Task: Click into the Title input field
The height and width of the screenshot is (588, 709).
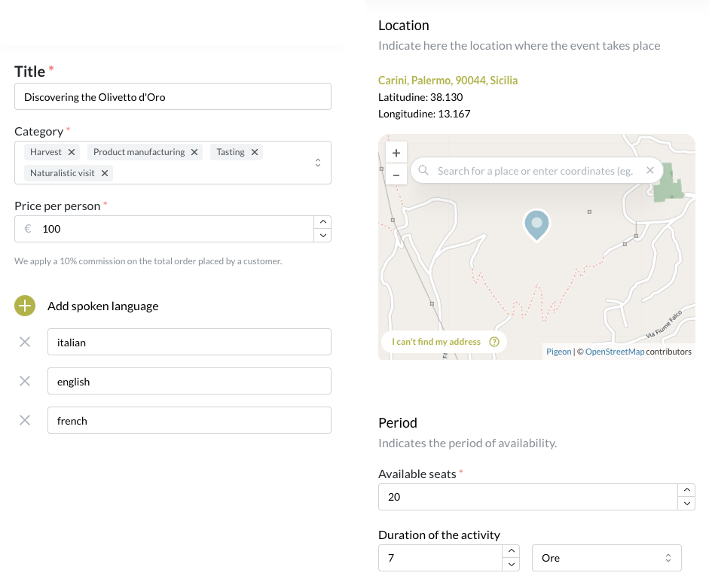Action: [x=173, y=97]
